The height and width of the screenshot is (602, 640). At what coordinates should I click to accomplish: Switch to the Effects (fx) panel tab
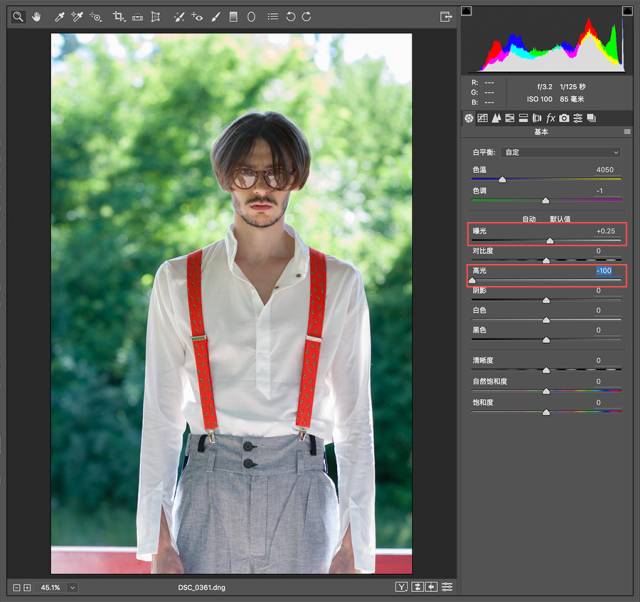[x=551, y=118]
